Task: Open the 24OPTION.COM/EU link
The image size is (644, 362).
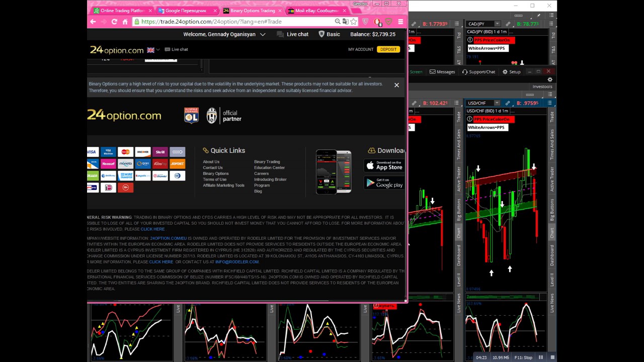Action: [x=168, y=238]
